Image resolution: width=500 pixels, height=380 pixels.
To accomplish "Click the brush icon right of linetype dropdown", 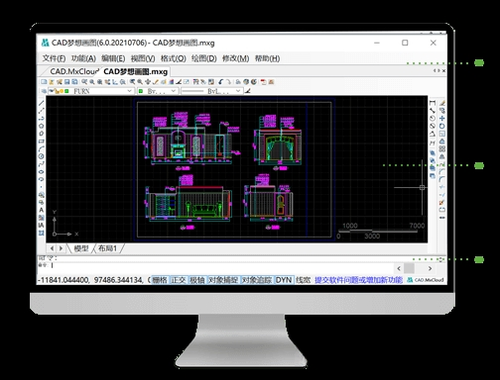I will point(247,91).
